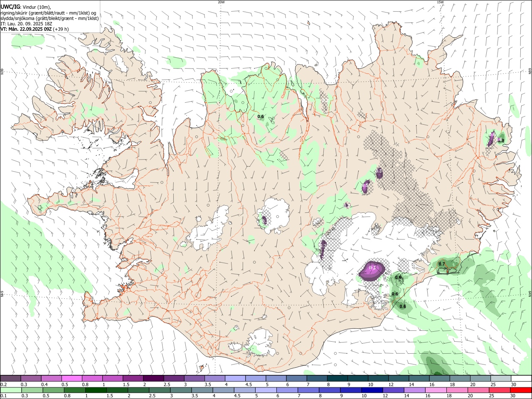Select the line starting "rigning/skúrir"
The width and height of the screenshot is (532, 399).
[x=48, y=13]
